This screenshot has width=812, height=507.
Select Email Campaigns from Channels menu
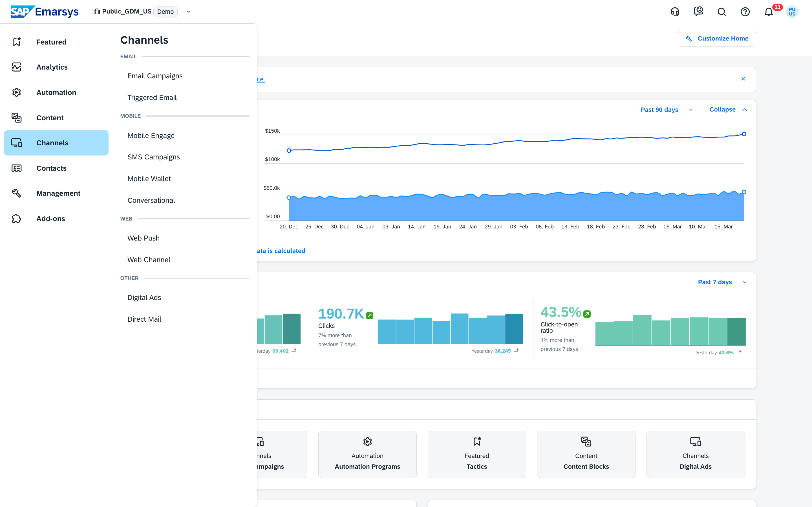tap(155, 76)
